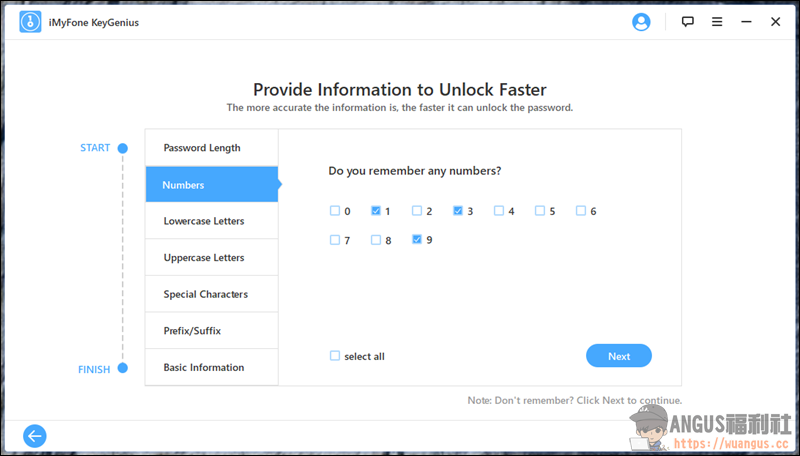
Task: Close the KeyGenius window
Action: pos(775,22)
